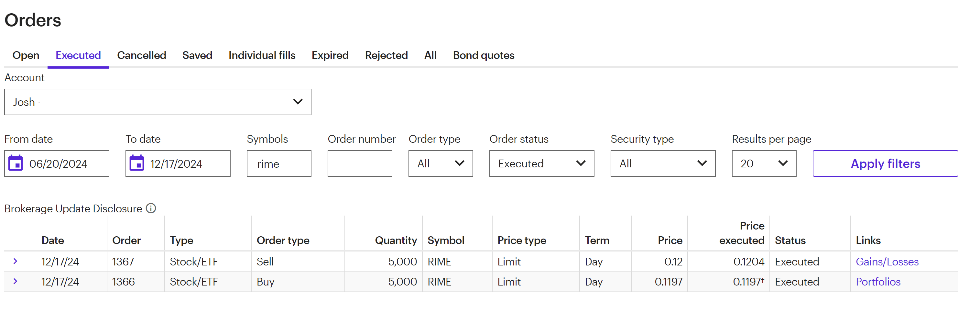The width and height of the screenshot is (980, 314).
Task: Go to the Individual fills tab
Action: 262,56
